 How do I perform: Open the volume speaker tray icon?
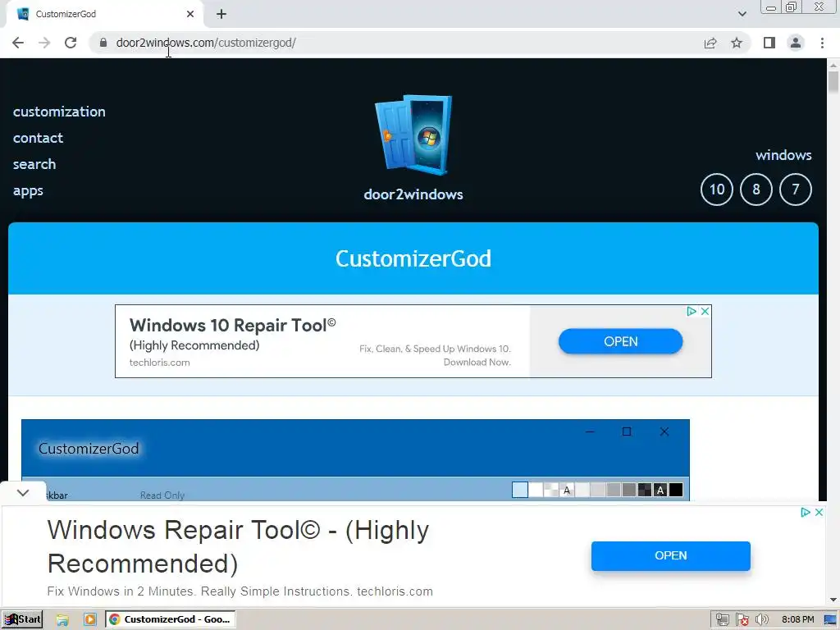762,620
